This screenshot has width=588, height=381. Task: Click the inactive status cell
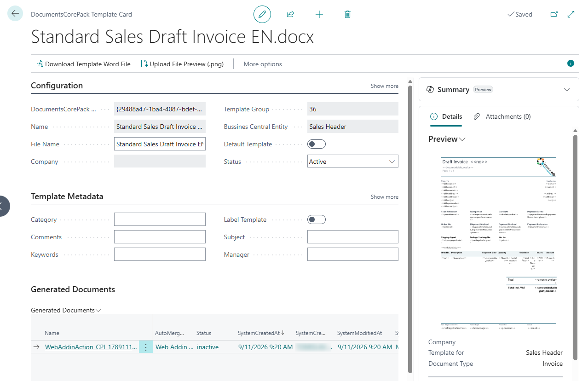pyautogui.click(x=208, y=347)
